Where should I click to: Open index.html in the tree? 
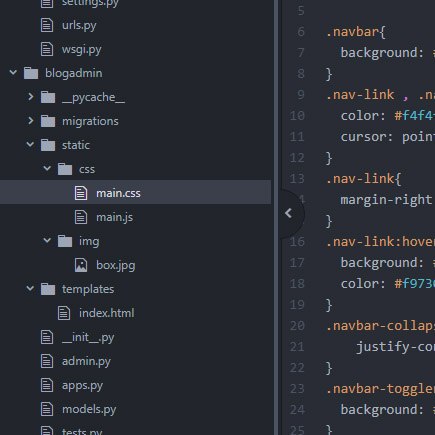click(x=107, y=313)
